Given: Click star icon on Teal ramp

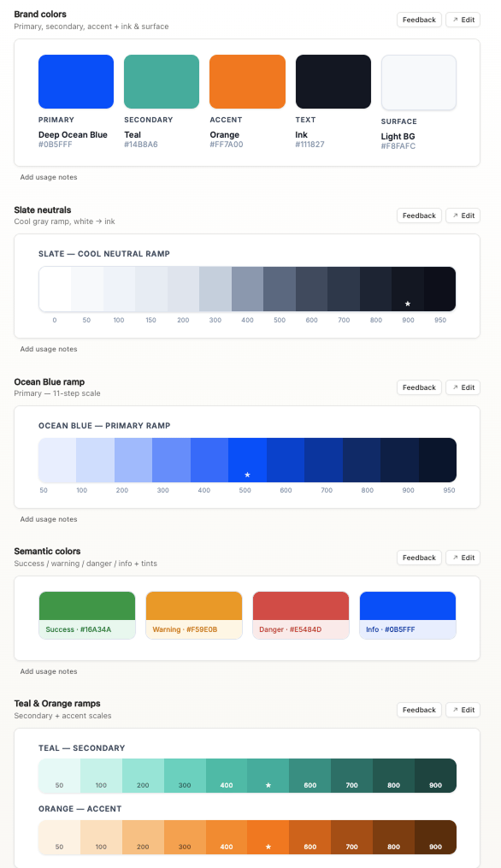Looking at the screenshot, I should coord(268,785).
